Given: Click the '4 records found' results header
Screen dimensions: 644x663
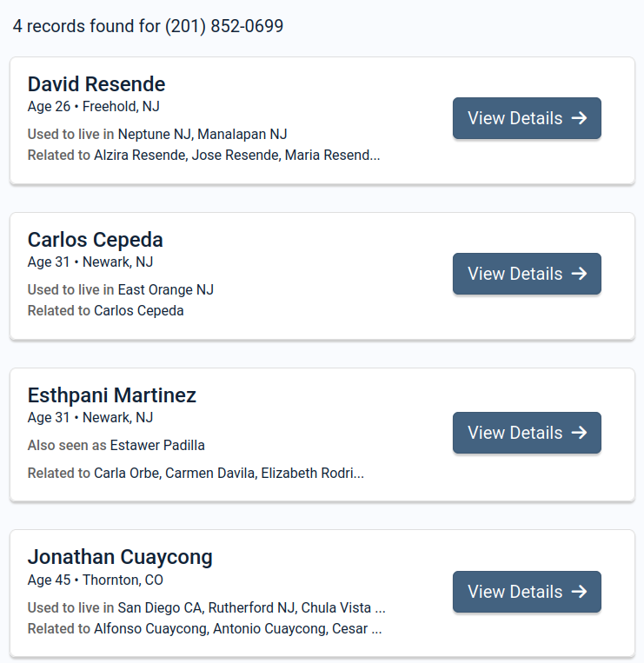Looking at the screenshot, I should pyautogui.click(x=148, y=26).
